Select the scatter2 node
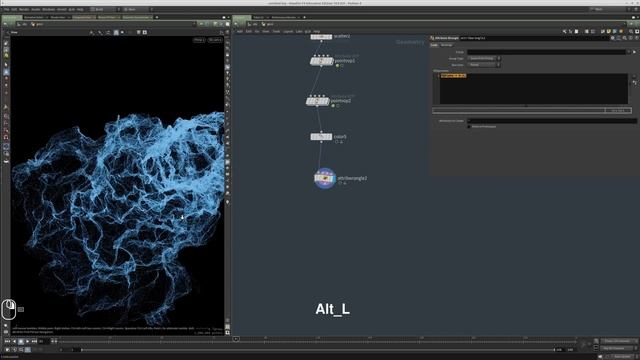The height and width of the screenshot is (360, 640). tap(321, 37)
